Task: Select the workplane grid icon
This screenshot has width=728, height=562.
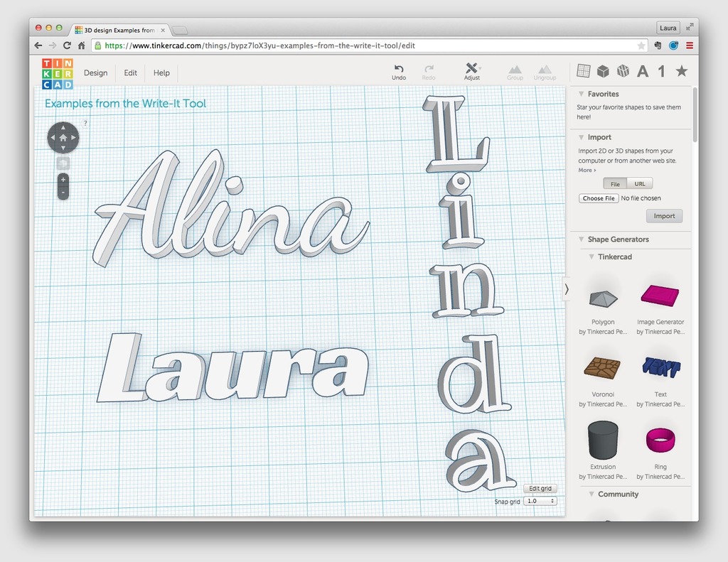Action: pos(583,71)
